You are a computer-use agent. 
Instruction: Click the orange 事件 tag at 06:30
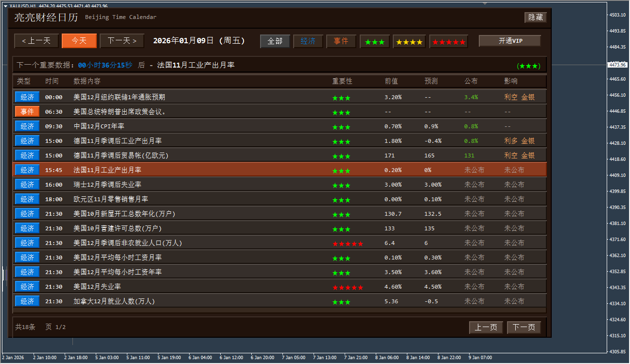click(27, 112)
